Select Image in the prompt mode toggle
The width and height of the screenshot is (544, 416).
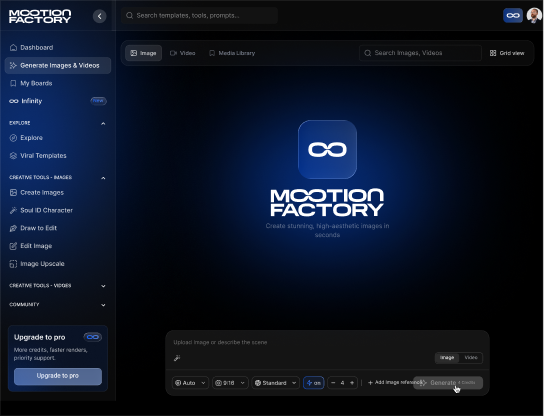[447, 357]
